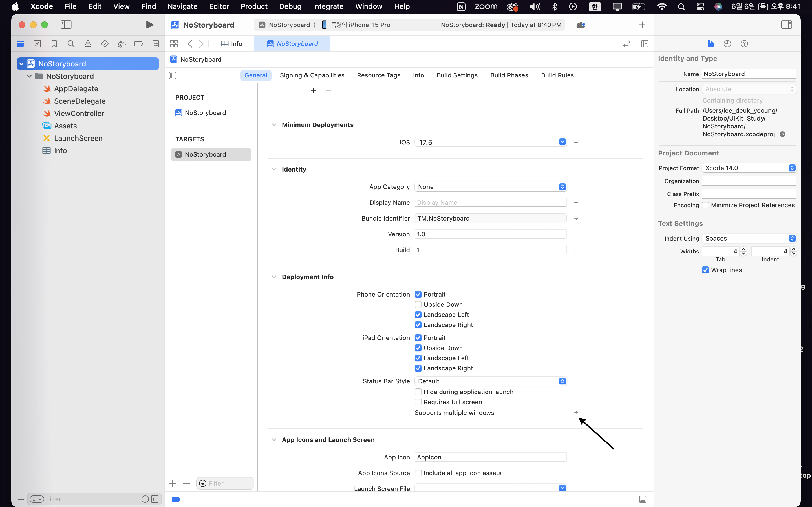Open the Test navigator checkmark diamond icon

point(105,44)
